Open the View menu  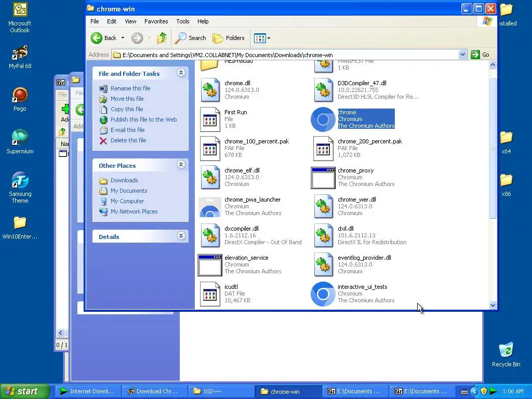point(130,21)
